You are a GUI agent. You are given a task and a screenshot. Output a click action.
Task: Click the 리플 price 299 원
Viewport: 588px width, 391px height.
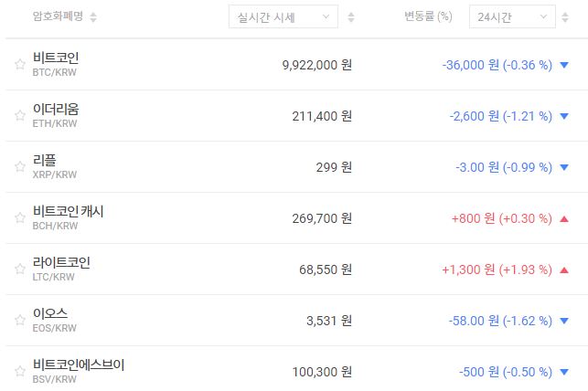click(333, 167)
